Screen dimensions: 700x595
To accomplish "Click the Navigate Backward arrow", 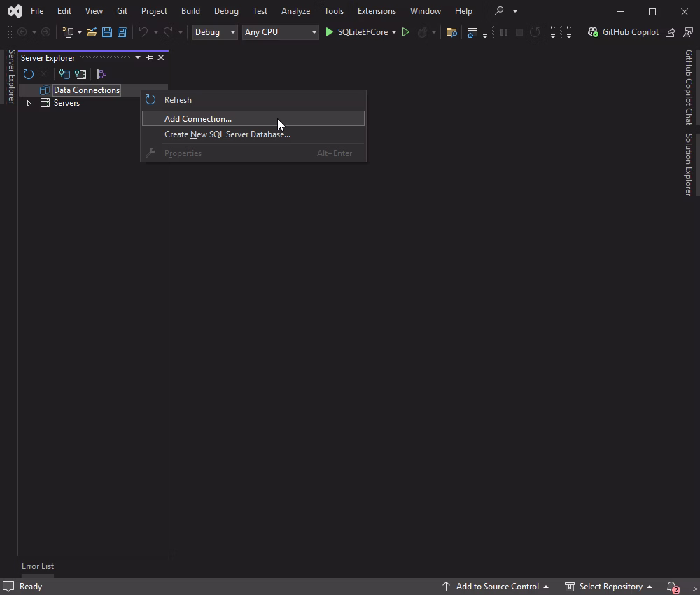I will pos(22,31).
